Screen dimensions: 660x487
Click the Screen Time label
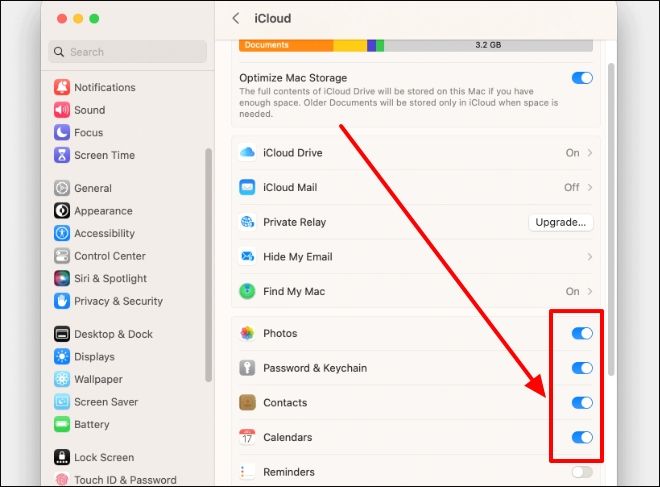point(105,155)
